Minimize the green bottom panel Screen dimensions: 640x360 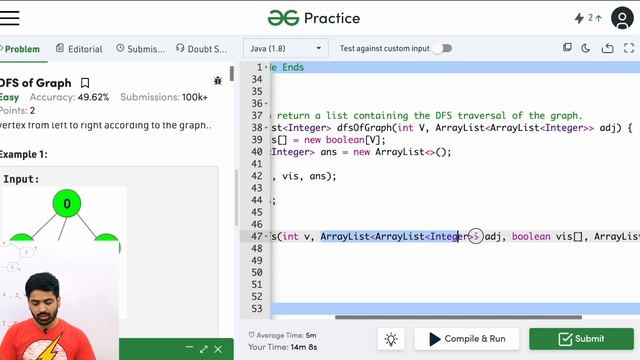click(189, 348)
